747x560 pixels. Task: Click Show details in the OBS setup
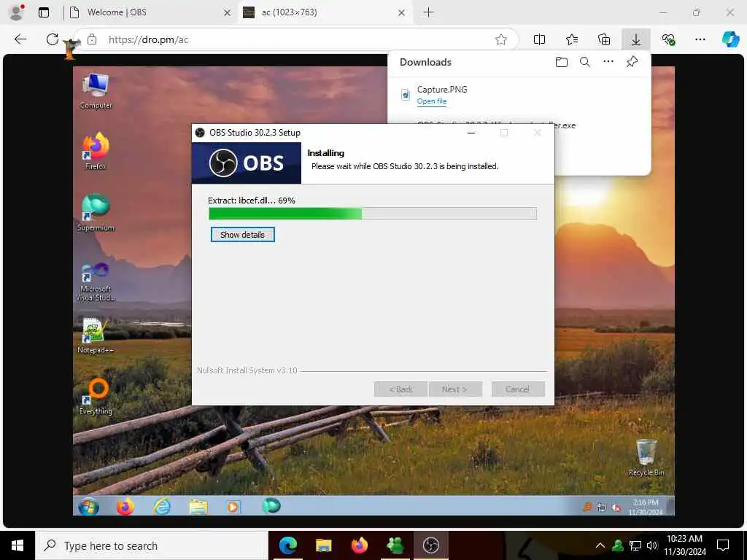point(242,235)
